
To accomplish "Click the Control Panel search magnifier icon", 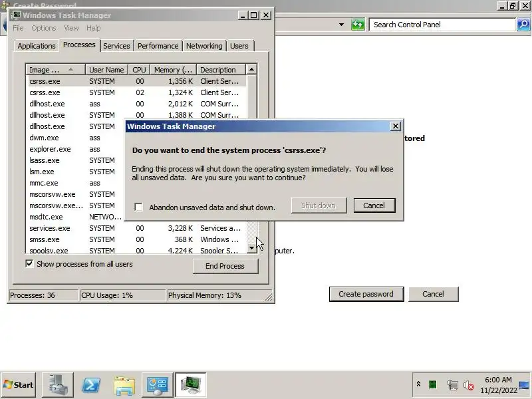I will [523, 25].
